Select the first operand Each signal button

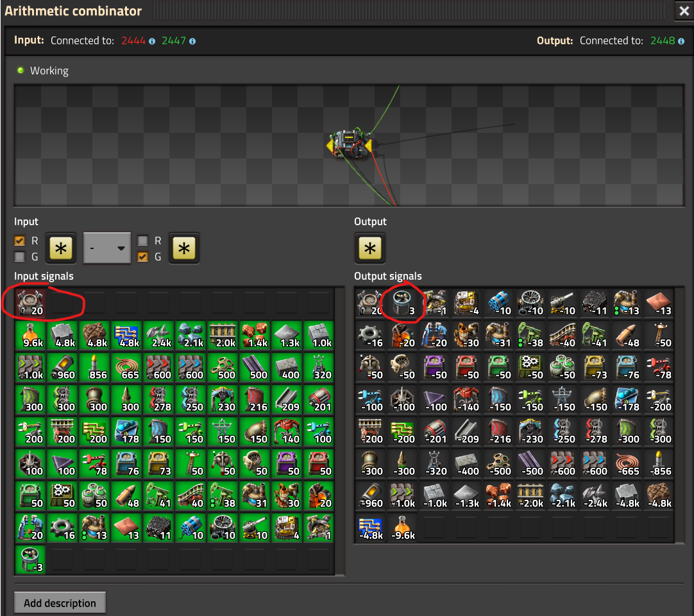61,248
